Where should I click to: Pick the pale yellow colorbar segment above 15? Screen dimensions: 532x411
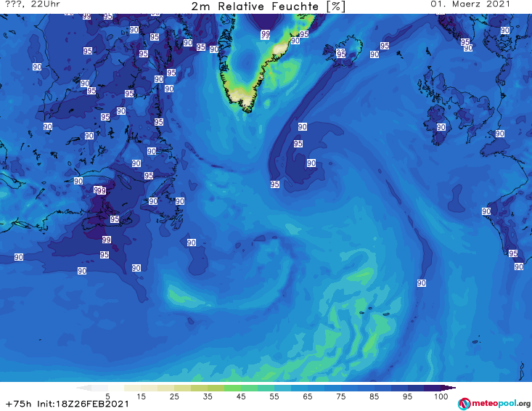(x=133, y=388)
